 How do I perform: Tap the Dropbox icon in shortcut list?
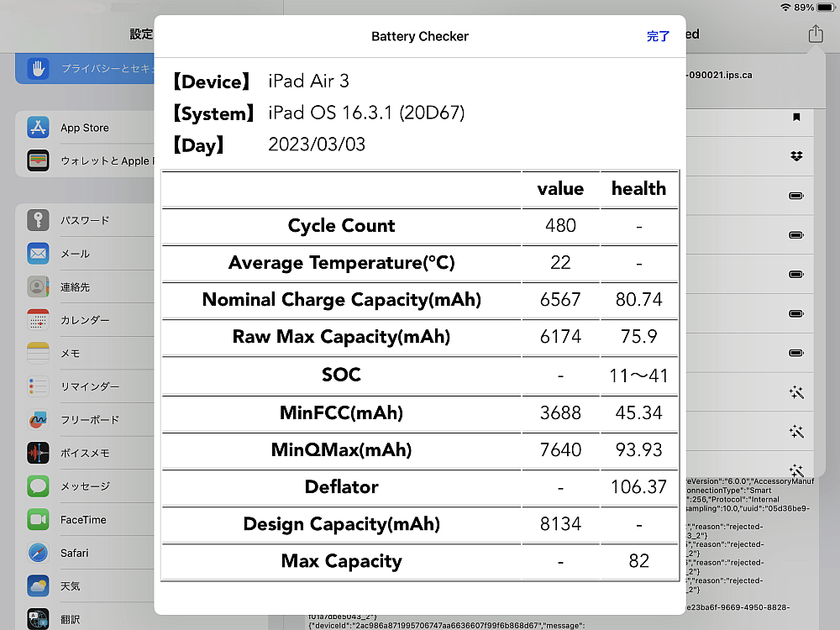pyautogui.click(x=796, y=156)
